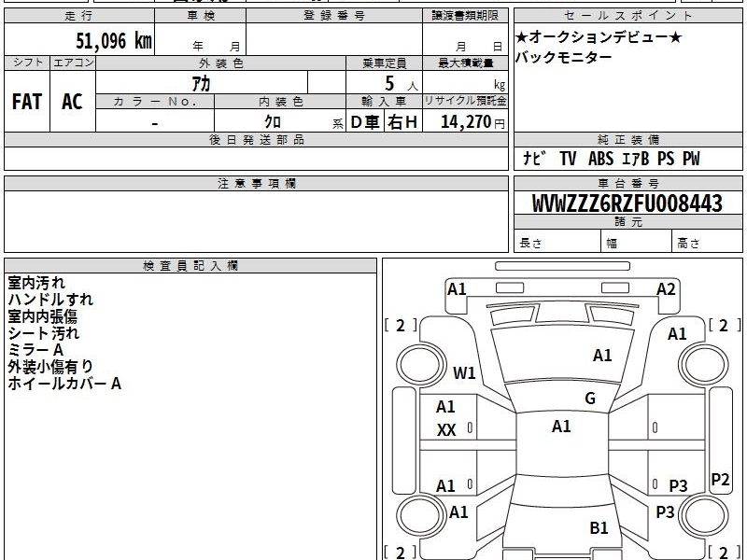This screenshot has width=747, height=560.
Task: Select the mileage value 51,096 km
Action: click(114, 40)
